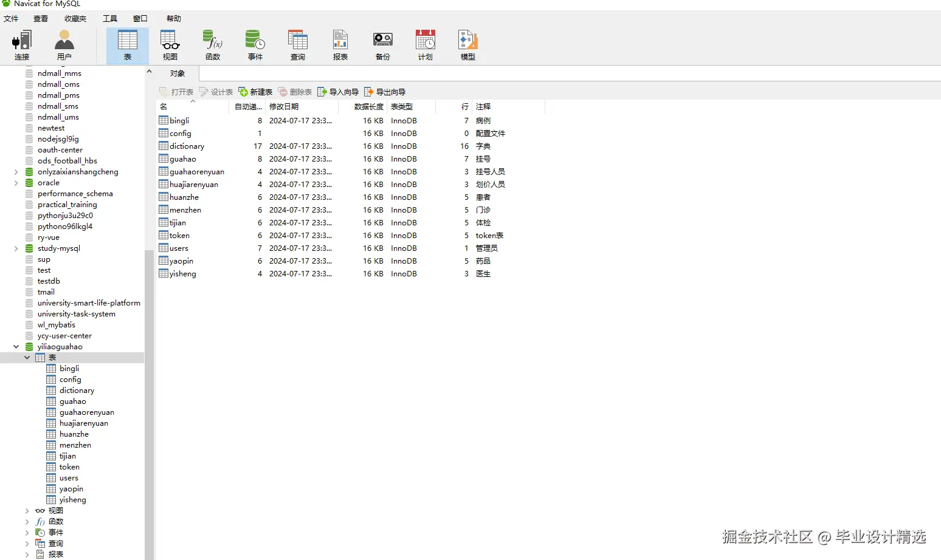Select the dictionary table icon in object list
The width and height of the screenshot is (941, 560).
click(x=164, y=146)
